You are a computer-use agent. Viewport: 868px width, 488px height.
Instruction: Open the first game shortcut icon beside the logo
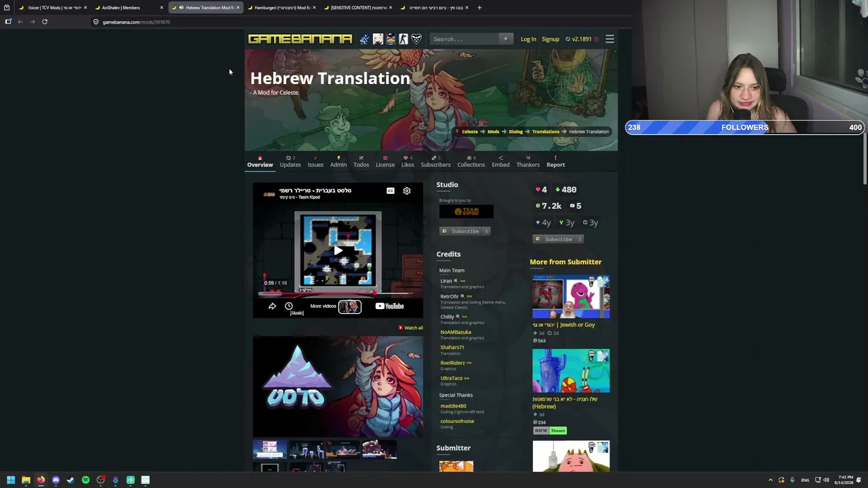click(x=364, y=39)
